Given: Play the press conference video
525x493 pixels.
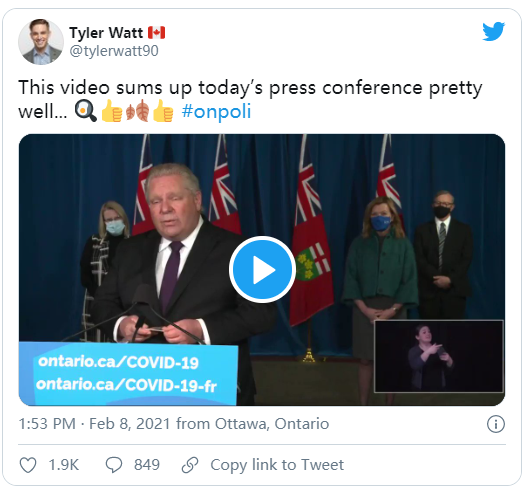Looking at the screenshot, I should (262, 269).
